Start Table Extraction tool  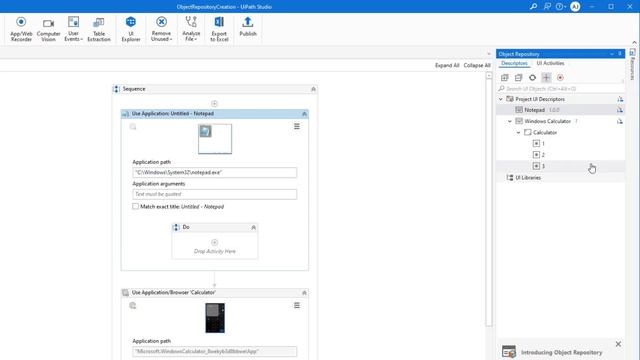[x=99, y=29]
